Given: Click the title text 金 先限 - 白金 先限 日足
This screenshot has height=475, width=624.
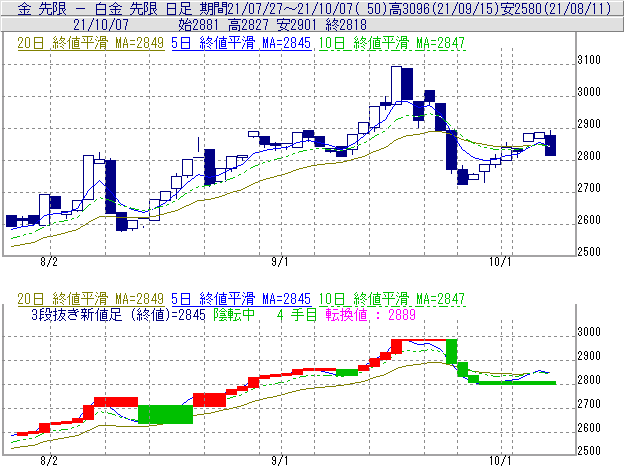Looking at the screenshot, I should (x=105, y=8).
